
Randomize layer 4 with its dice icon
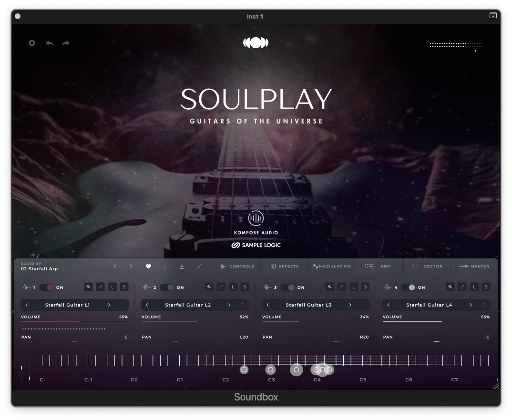click(x=462, y=287)
